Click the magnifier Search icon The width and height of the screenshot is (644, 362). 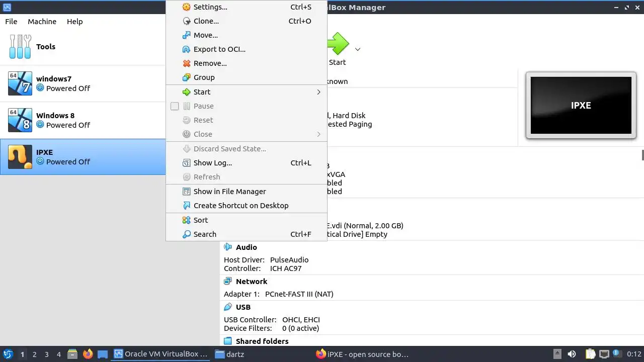point(186,234)
